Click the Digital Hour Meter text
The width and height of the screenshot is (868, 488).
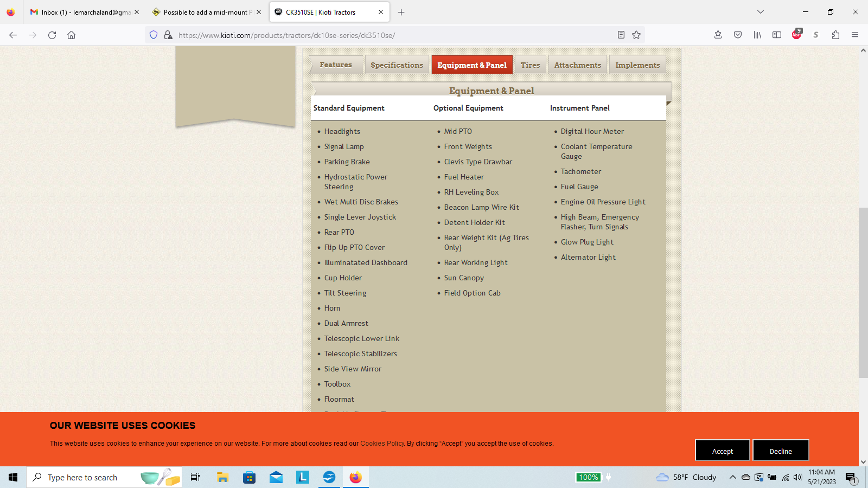pyautogui.click(x=592, y=131)
